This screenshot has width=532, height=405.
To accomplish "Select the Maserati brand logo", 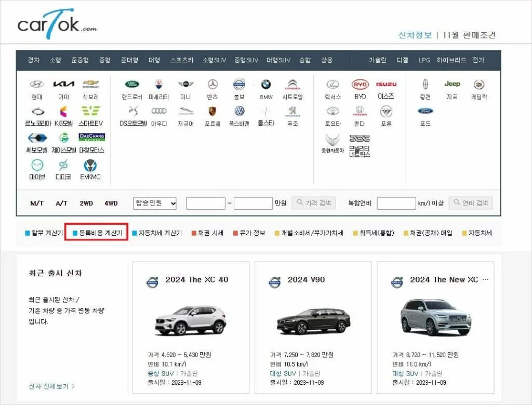I will [x=158, y=84].
